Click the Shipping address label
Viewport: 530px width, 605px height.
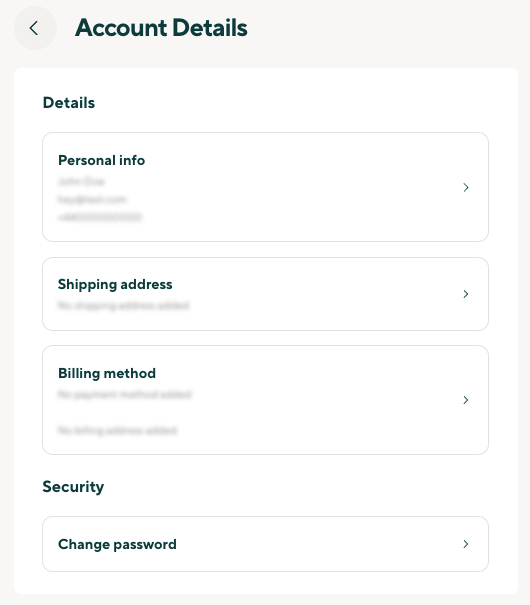115,285
